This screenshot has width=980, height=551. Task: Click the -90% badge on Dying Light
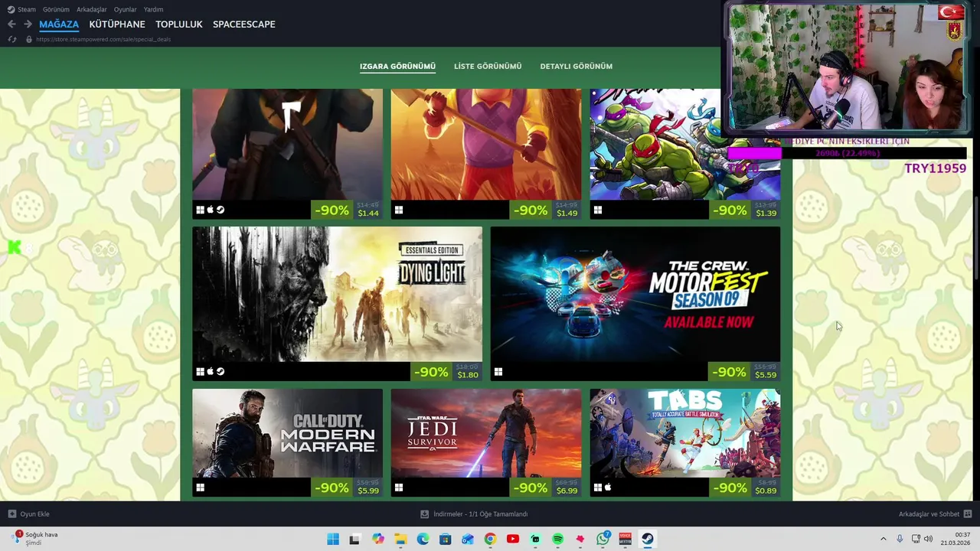[x=431, y=372]
